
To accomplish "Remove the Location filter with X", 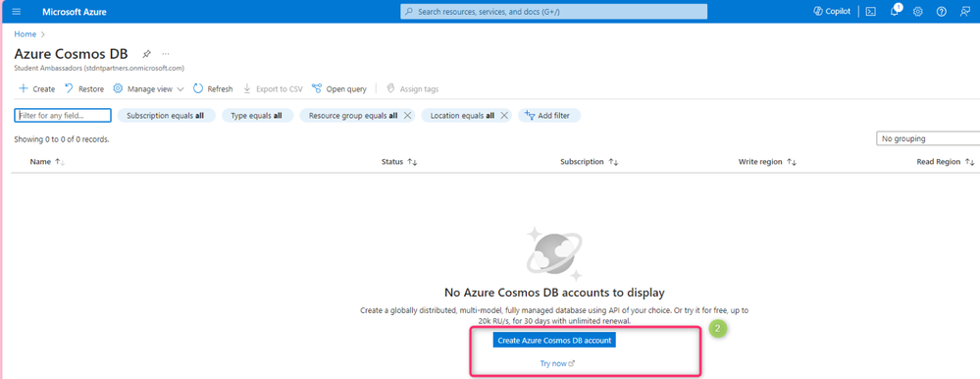I will coord(504,116).
